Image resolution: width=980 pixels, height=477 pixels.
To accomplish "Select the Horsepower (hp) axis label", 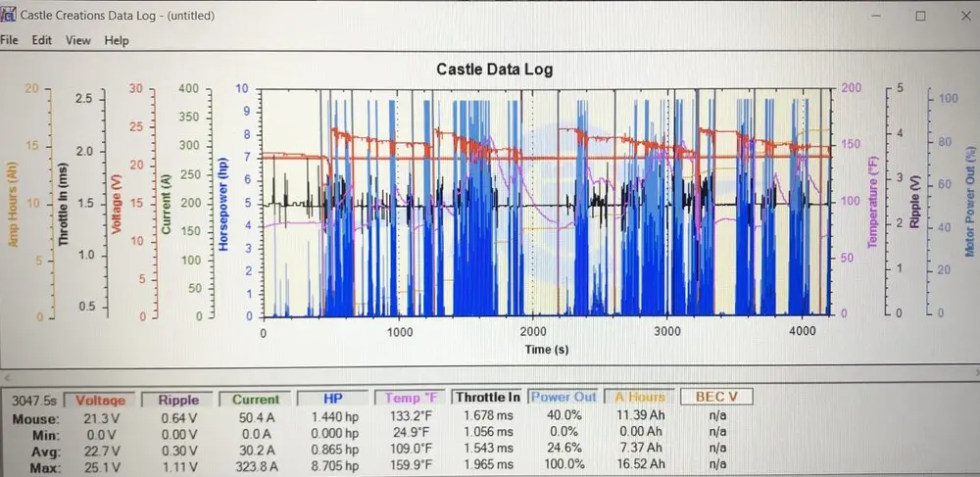I will click(x=223, y=204).
